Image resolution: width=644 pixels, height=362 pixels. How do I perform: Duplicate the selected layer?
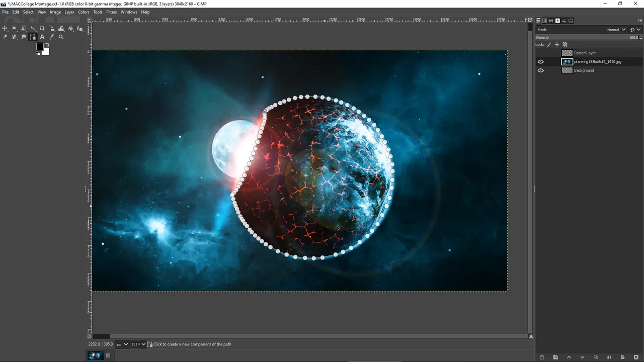point(596,357)
